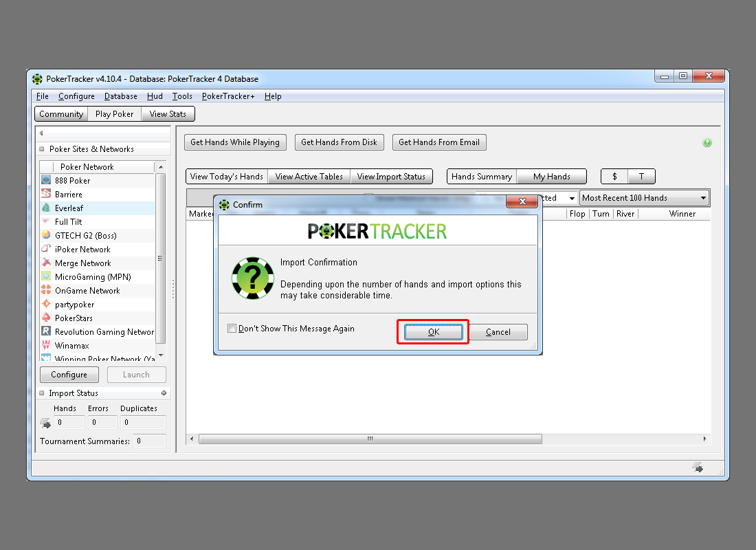This screenshot has height=550, width=756.
Task: Confirm the import with OK
Action: click(x=433, y=332)
